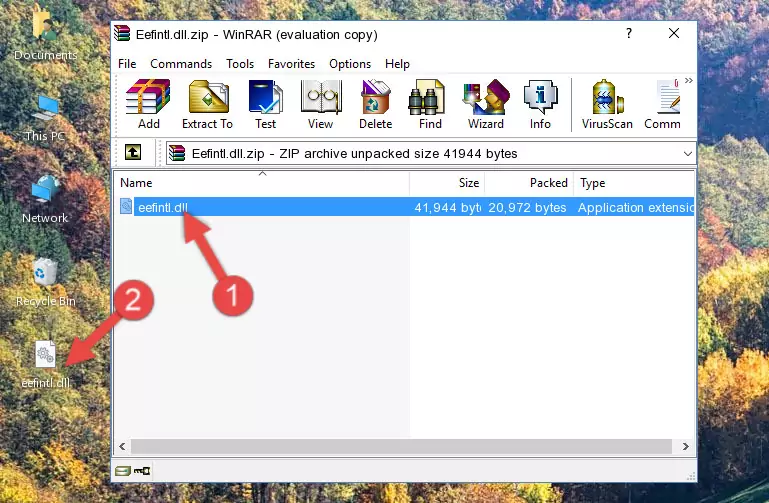The width and height of the screenshot is (769, 503).
Task: Open the Options menu
Action: [350, 64]
